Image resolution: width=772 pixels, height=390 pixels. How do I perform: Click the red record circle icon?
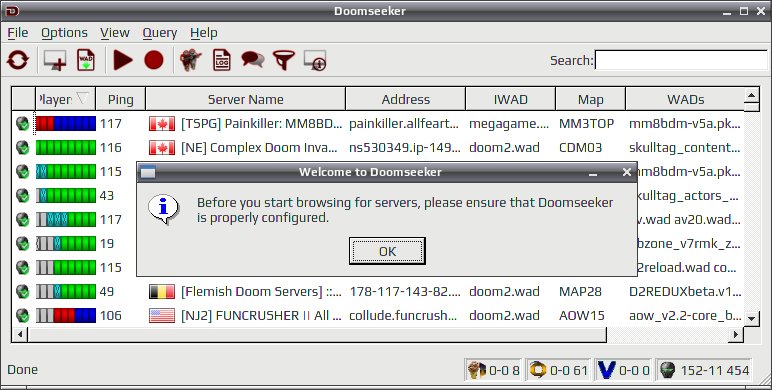coord(154,61)
